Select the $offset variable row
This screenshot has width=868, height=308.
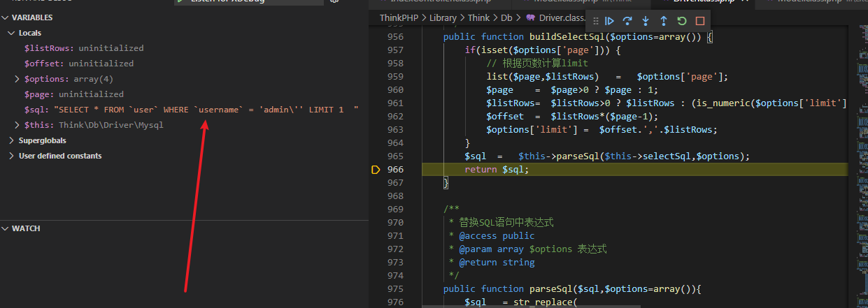[x=184, y=64]
